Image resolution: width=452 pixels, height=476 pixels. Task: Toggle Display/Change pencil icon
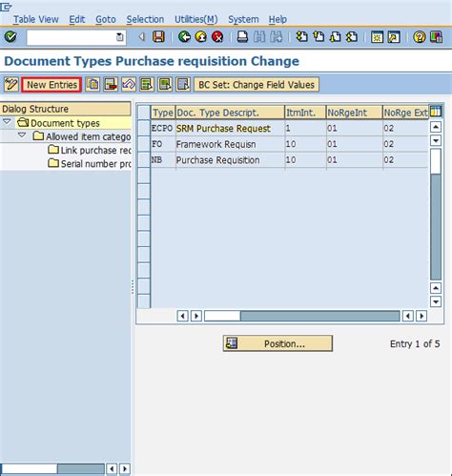pyautogui.click(x=11, y=85)
